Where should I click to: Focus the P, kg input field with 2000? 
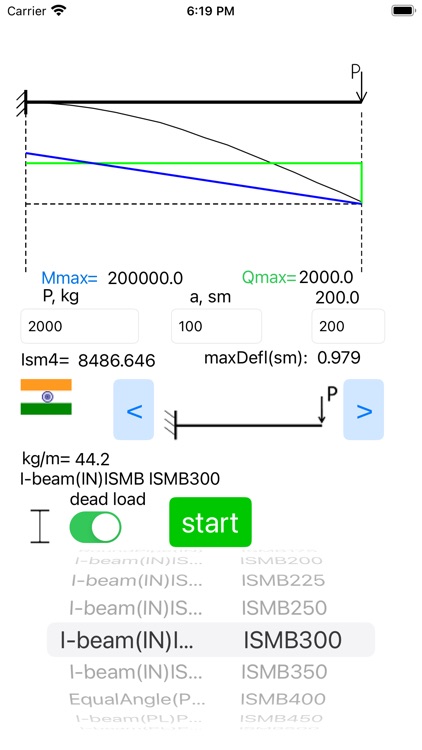(x=79, y=326)
